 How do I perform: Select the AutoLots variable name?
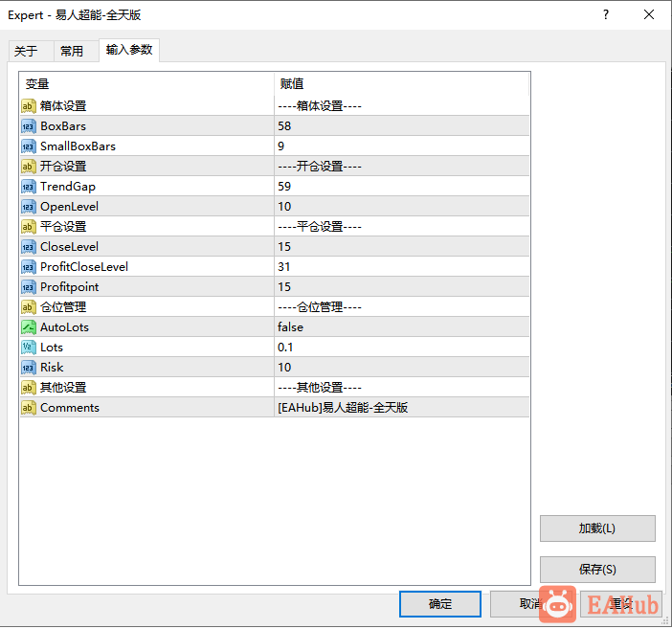tap(64, 327)
